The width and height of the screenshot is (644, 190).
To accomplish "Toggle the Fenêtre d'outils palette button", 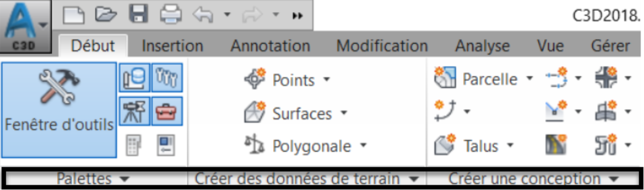I will pyautogui.click(x=59, y=110).
